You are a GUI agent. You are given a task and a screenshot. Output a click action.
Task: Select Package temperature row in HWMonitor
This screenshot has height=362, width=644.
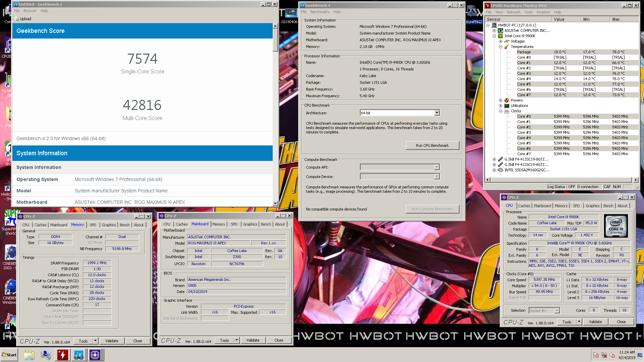[x=577, y=52]
